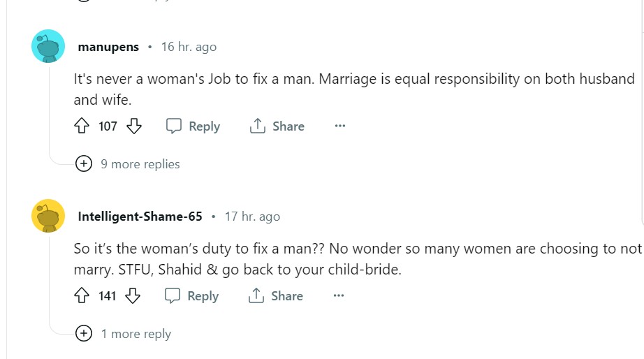Reply to manupens comment
This screenshot has width=644, height=359.
193,126
